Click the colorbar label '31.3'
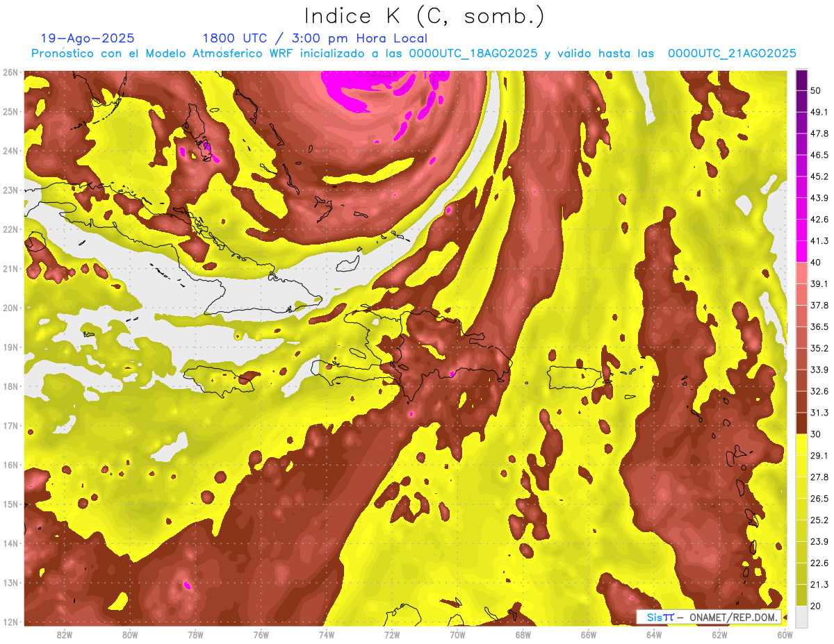Image resolution: width=834 pixels, height=644 pixels. (820, 413)
